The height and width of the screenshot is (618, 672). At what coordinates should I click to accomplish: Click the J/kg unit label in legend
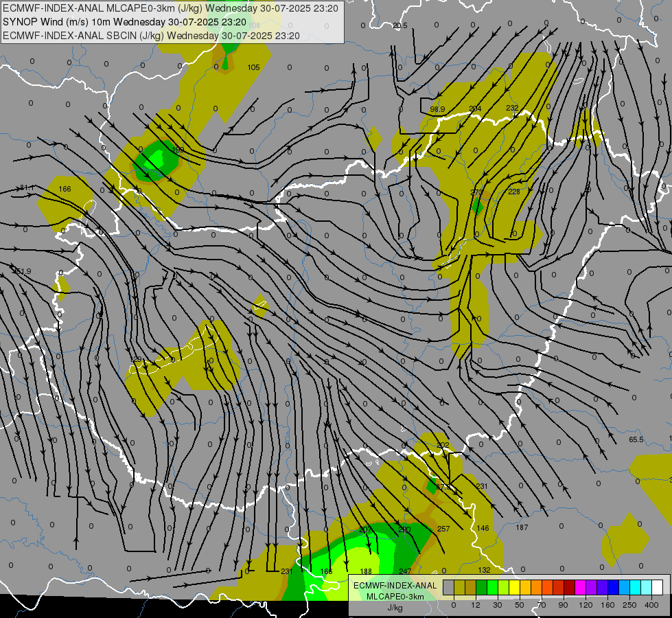click(395, 607)
